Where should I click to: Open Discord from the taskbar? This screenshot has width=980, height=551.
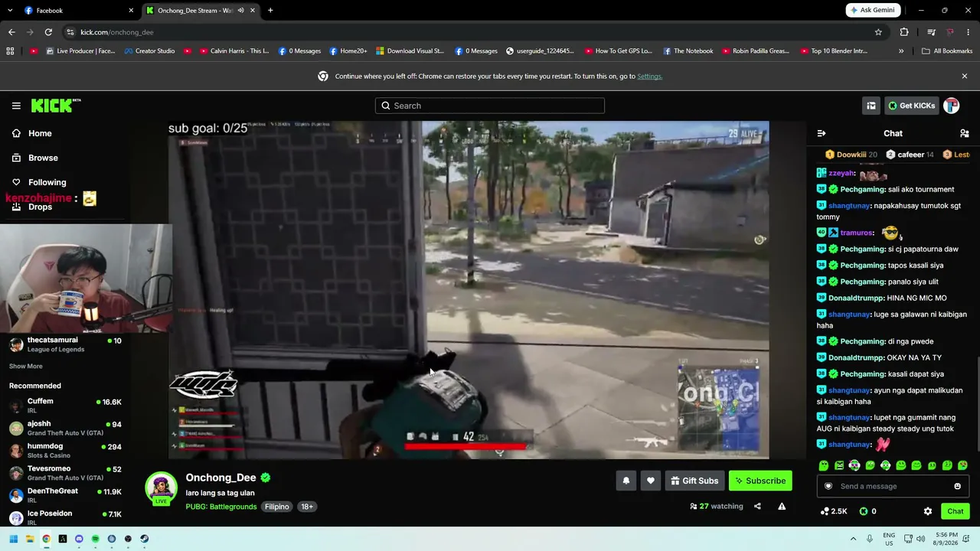tap(79, 539)
